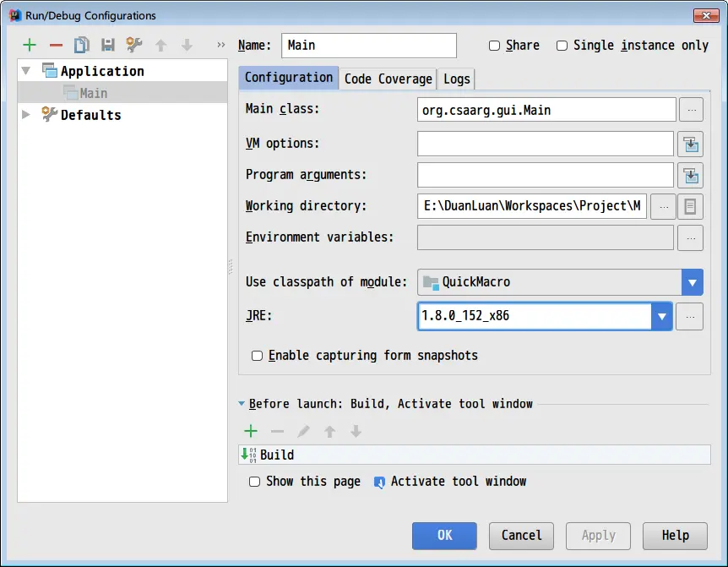This screenshot has height=567, width=728.
Task: Open the Use classpath of module dropdown
Action: click(x=692, y=282)
